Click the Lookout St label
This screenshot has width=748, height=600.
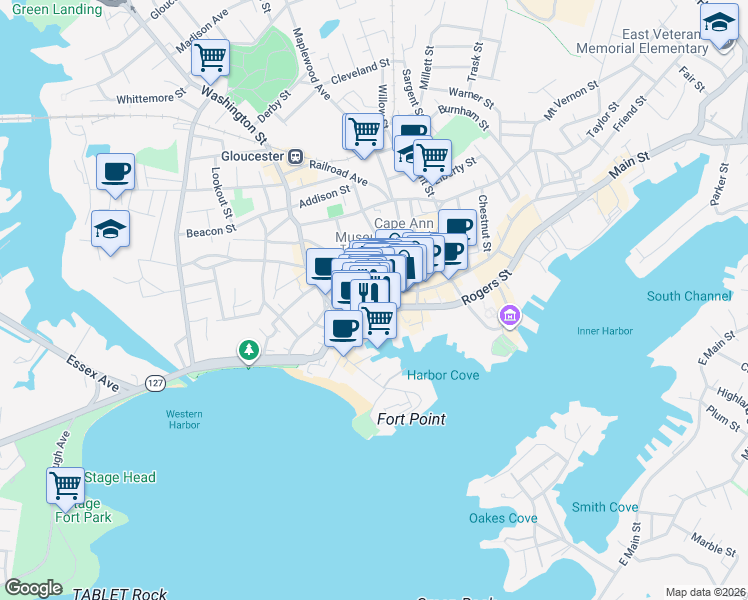point(222,193)
